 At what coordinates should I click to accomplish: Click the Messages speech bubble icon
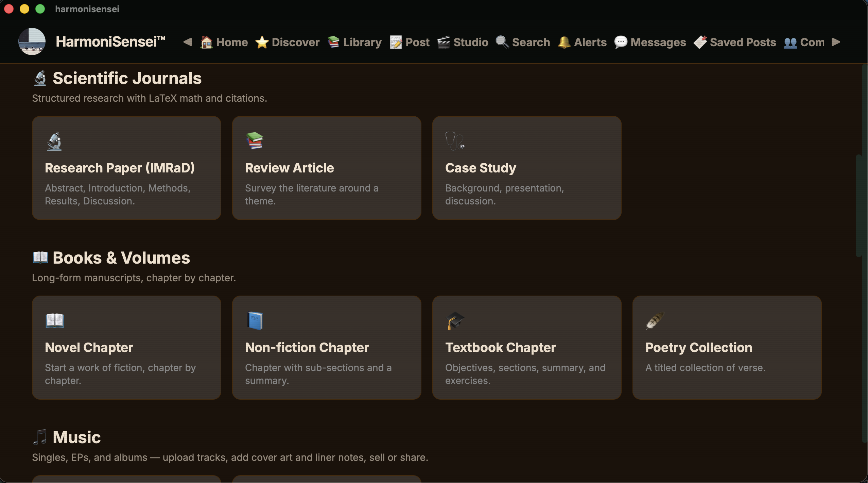[x=621, y=42]
